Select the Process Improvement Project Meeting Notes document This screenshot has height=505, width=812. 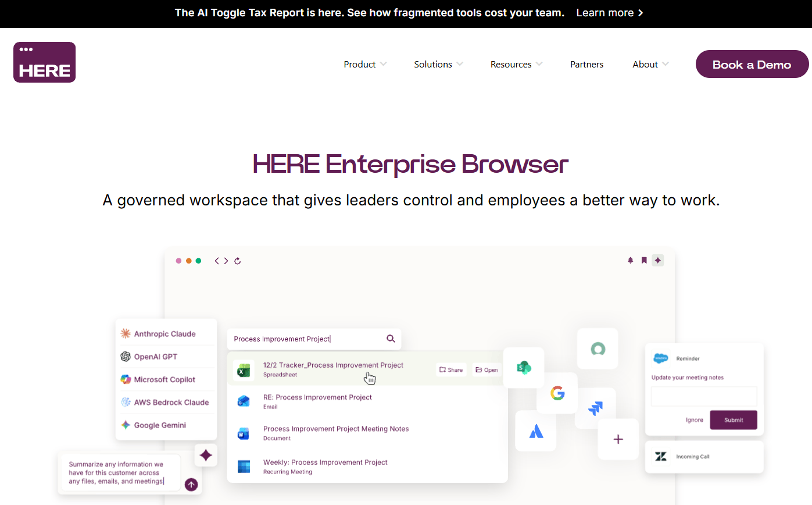tap(367, 433)
